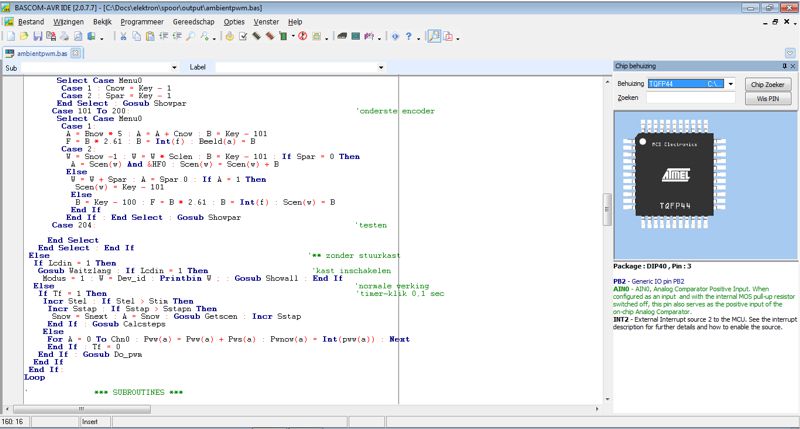Open the Opties menu
Image resolution: width=800 pixels, height=429 pixels.
[x=234, y=22]
